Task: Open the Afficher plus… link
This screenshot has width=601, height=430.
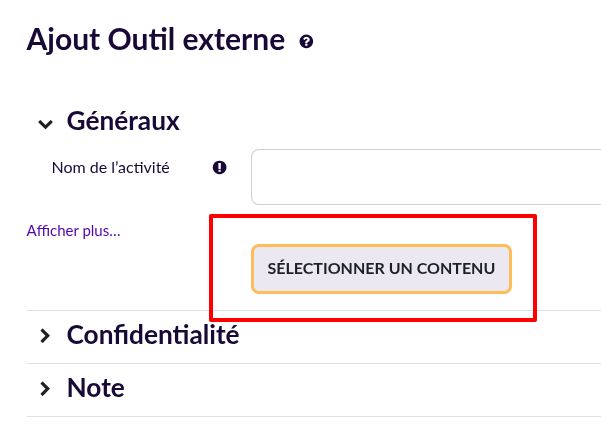Action: click(73, 231)
